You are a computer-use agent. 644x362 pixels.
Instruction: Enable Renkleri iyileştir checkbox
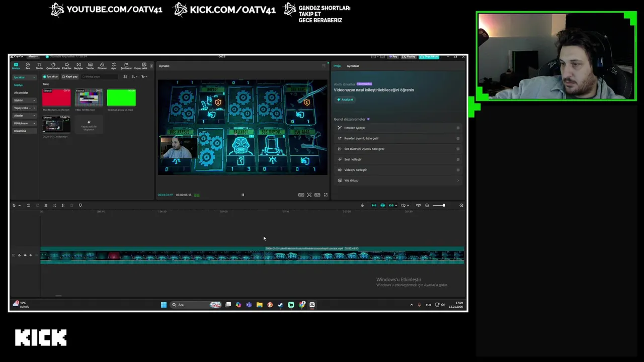pyautogui.click(x=458, y=128)
